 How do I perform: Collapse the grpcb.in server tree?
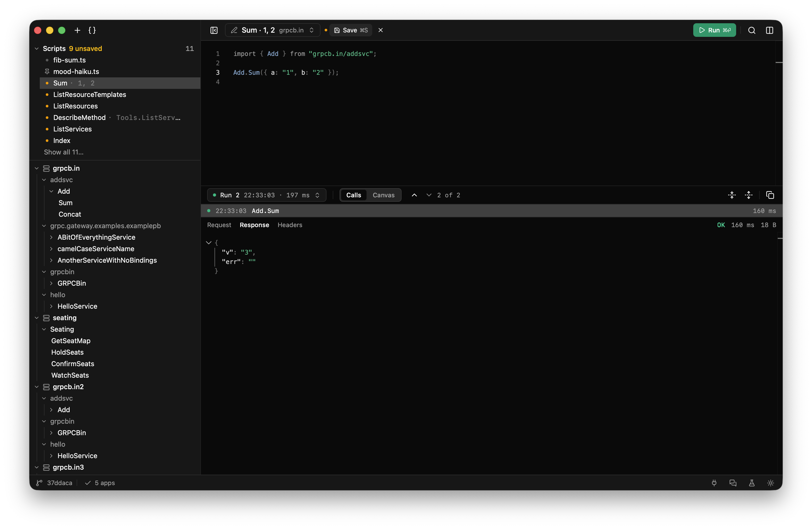(x=37, y=168)
